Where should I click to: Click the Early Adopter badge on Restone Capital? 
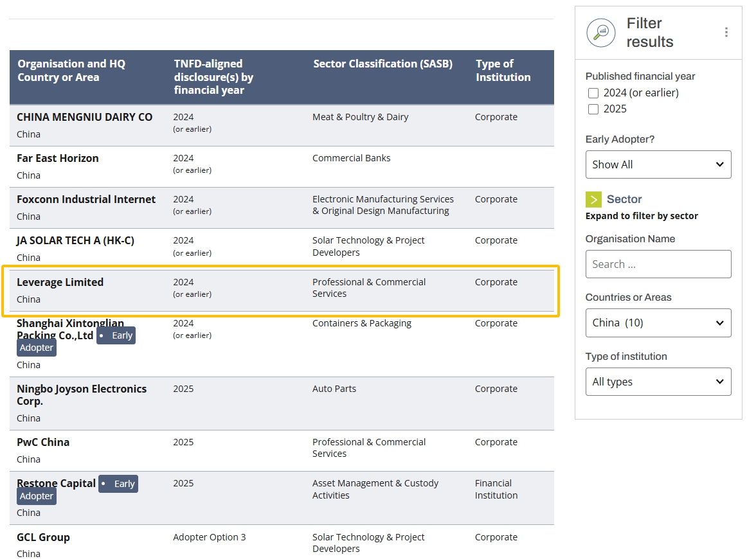point(118,484)
